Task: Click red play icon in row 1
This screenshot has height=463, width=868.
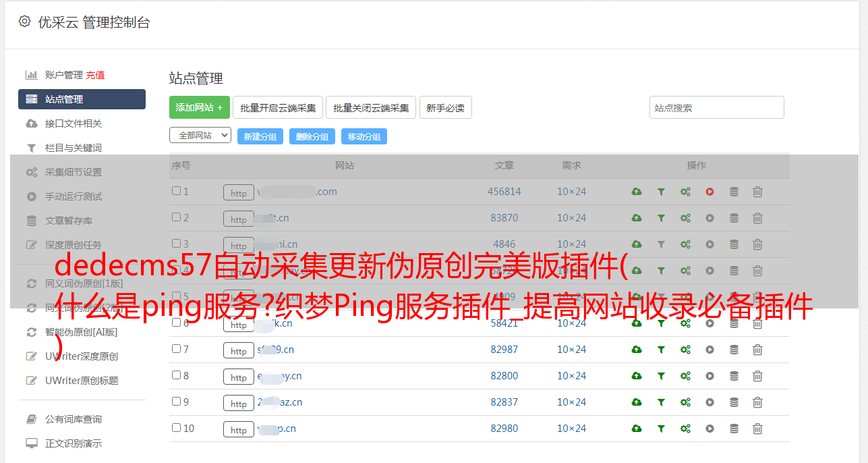Action: pos(710,192)
